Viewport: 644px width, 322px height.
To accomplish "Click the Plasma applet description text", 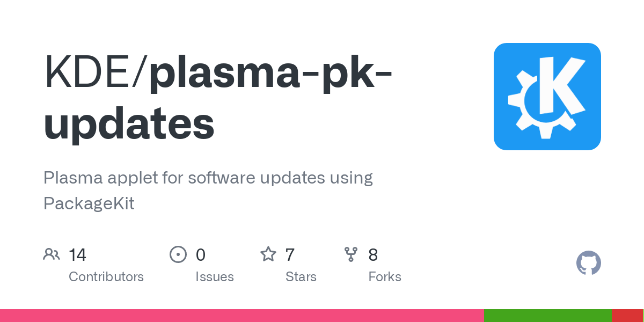I will pos(208,191).
